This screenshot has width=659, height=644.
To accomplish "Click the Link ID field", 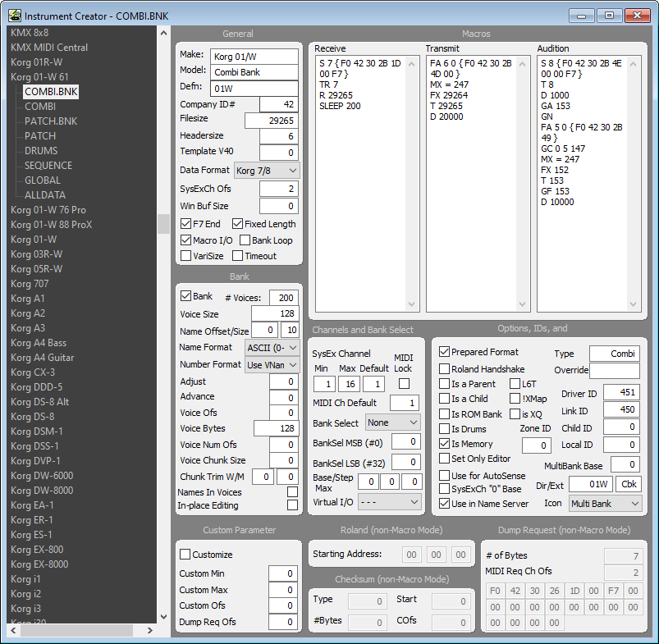I will tap(621, 409).
